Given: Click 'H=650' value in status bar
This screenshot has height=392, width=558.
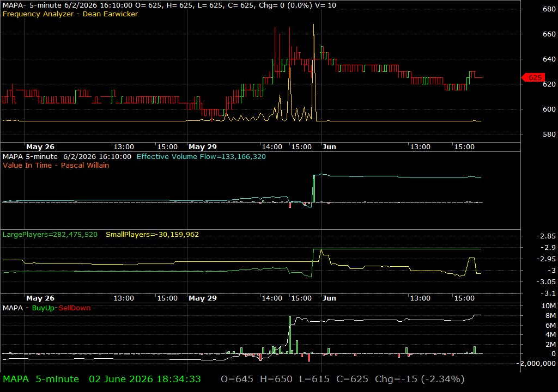Looking at the screenshot, I should click(x=276, y=379).
